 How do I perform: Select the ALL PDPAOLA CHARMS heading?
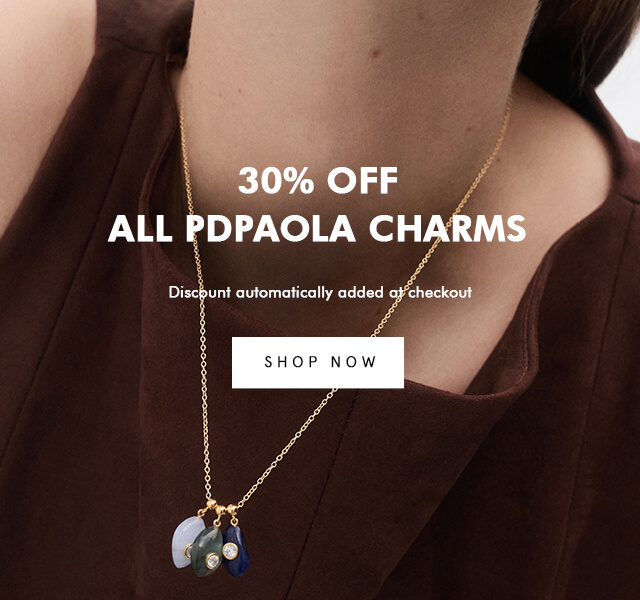pyautogui.click(x=317, y=228)
